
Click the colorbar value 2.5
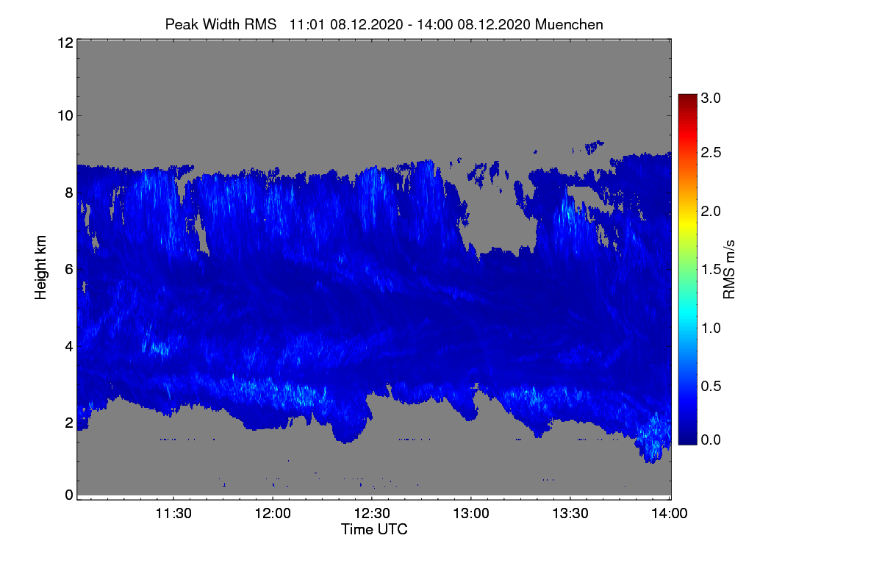(x=711, y=153)
